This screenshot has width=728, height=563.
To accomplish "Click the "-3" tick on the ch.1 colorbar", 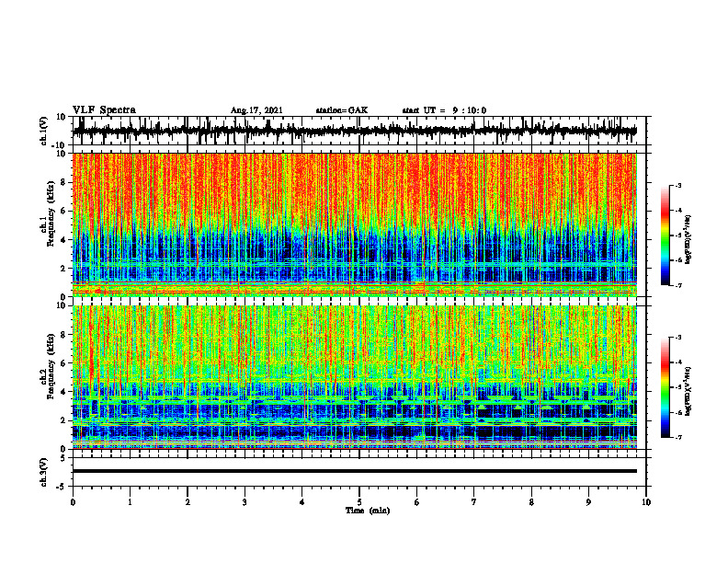I will coord(677,185).
